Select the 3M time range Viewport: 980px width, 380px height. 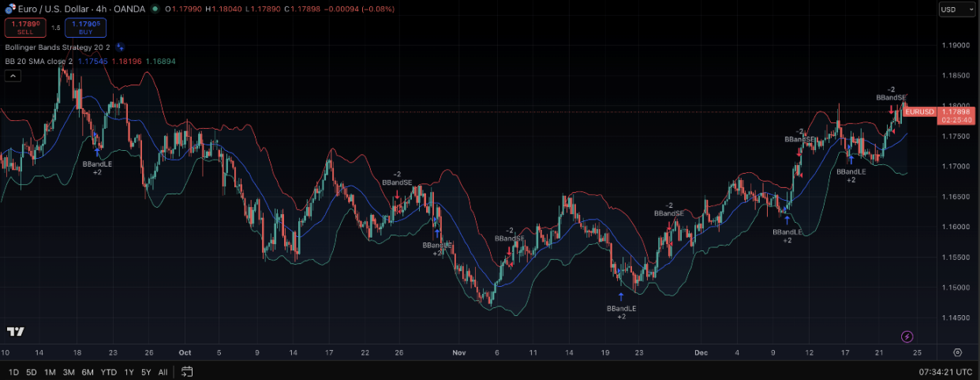pos(69,371)
